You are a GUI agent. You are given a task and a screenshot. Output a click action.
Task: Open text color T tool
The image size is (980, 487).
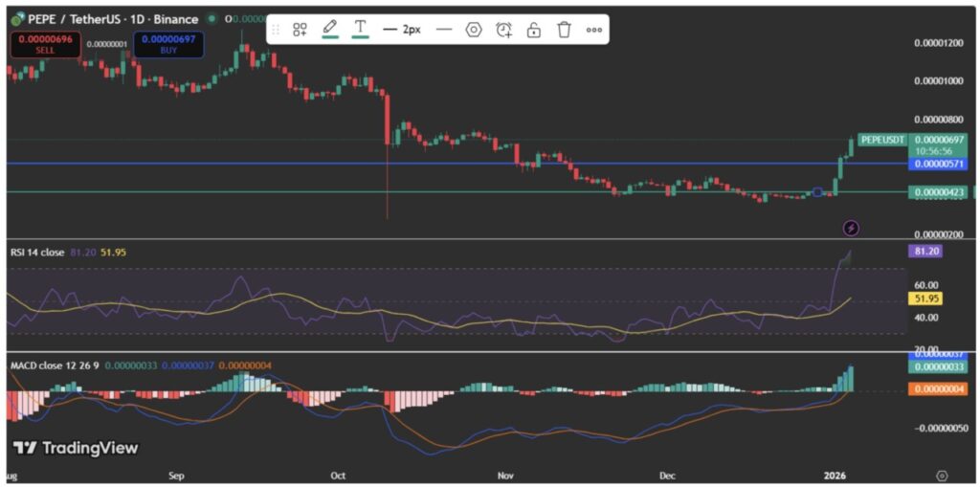(x=360, y=29)
